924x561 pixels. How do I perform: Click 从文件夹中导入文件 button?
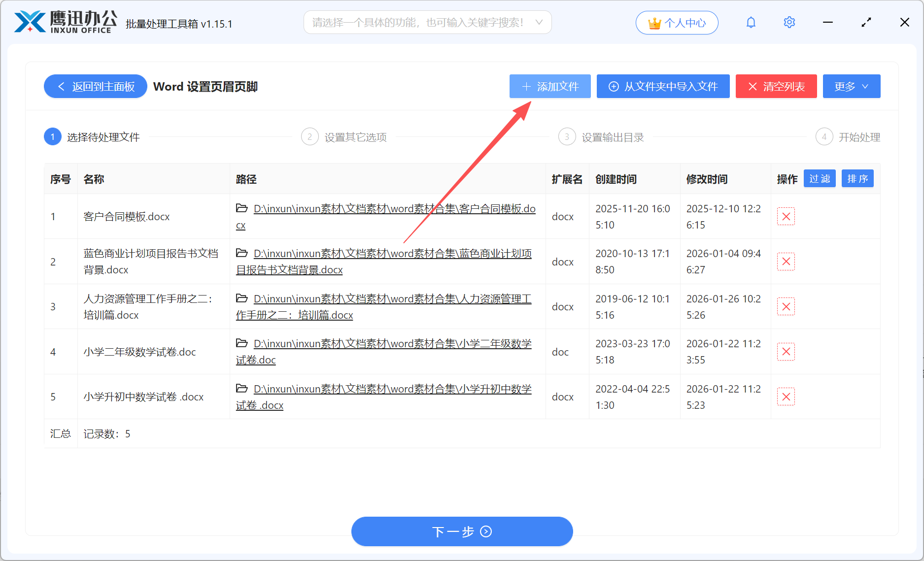pos(663,86)
